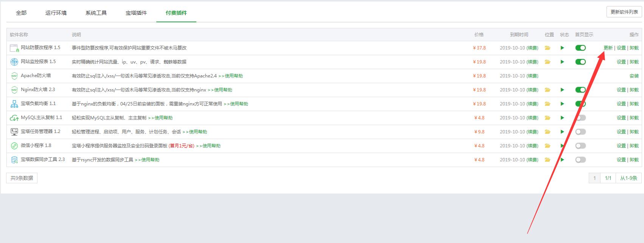Click the 微信小程序 icon
The height and width of the screenshot is (243, 644).
click(14, 146)
